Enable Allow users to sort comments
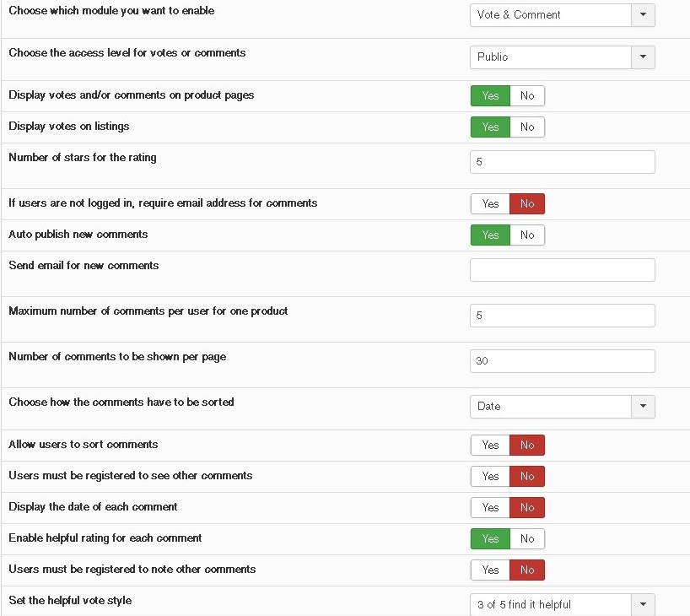Image resolution: width=690 pixels, height=616 pixels. point(490,446)
